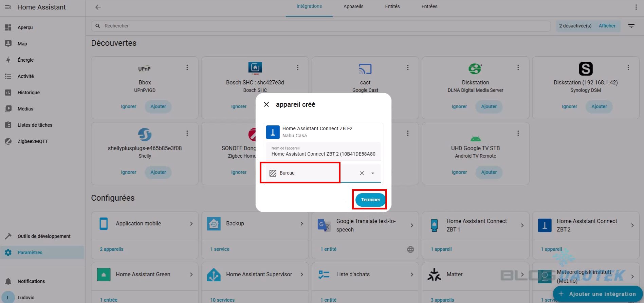The height and width of the screenshot is (303, 644).
Task: Click Afficher to show disabled integrations
Action: 607,26
